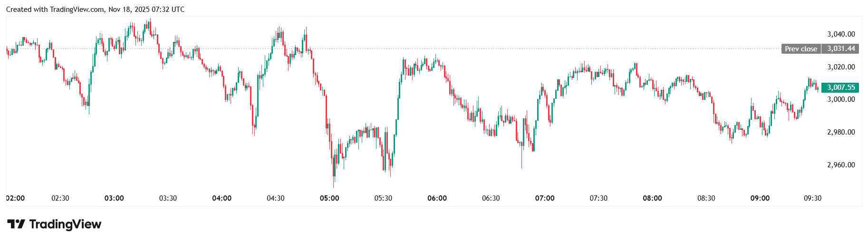Screen dimensions: 868x242
Task: Select the 06:00 time axis marker
Action: [437, 198]
